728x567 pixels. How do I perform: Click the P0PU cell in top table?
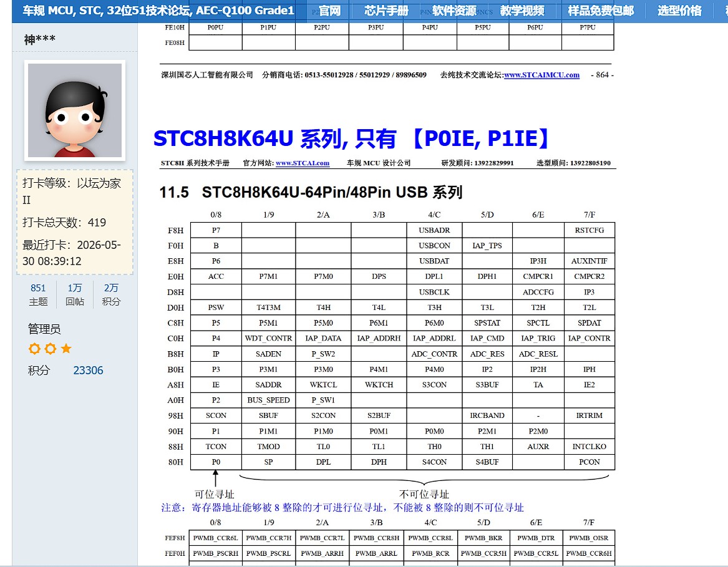(215, 27)
